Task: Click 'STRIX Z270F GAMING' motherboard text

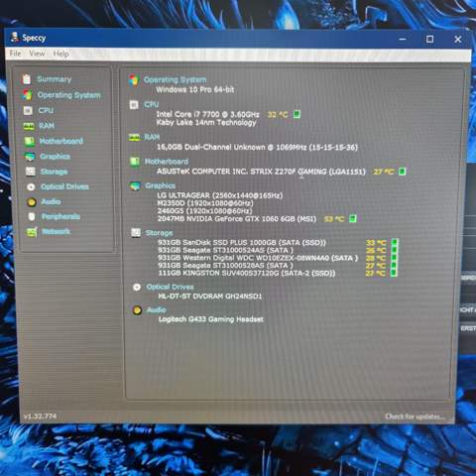Action: [x=289, y=172]
